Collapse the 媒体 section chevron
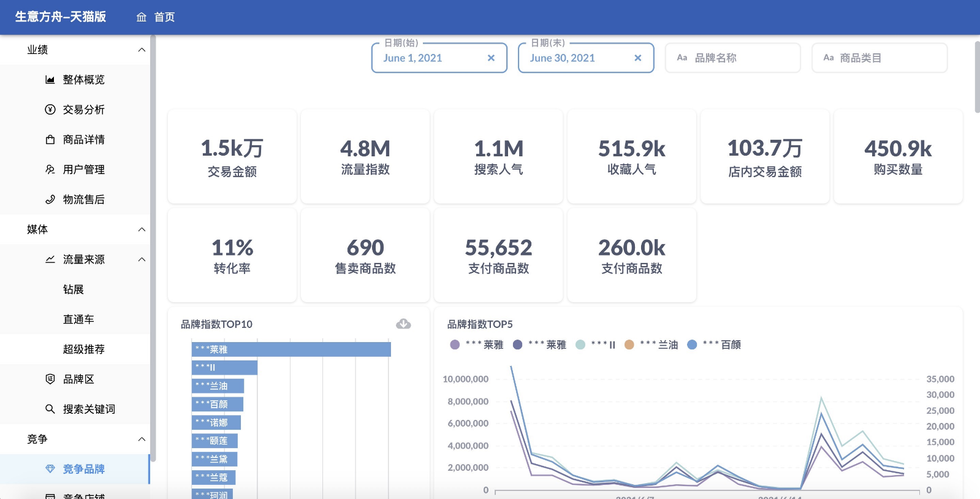980x499 pixels. [x=142, y=229]
